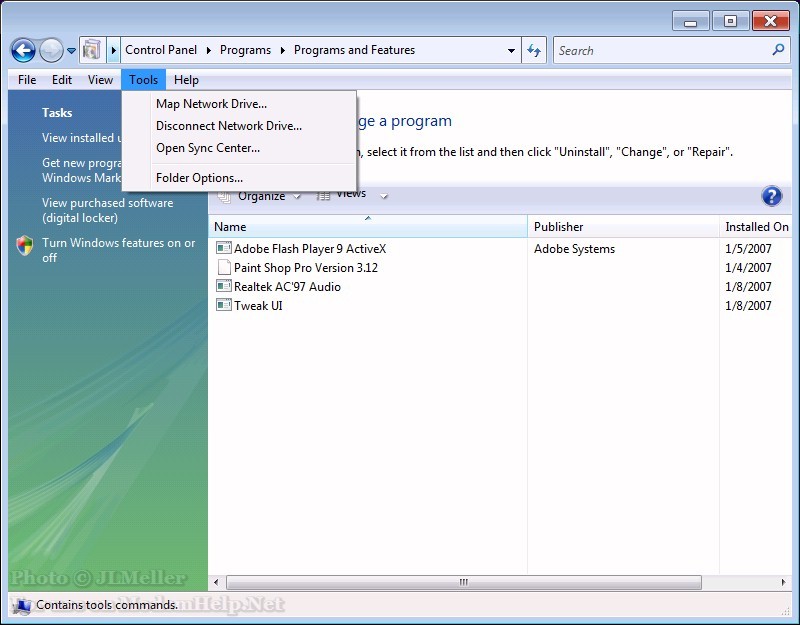Screen dimensions: 800x625
Task: Click the Control Panel icon in address bar
Action: click(x=92, y=50)
